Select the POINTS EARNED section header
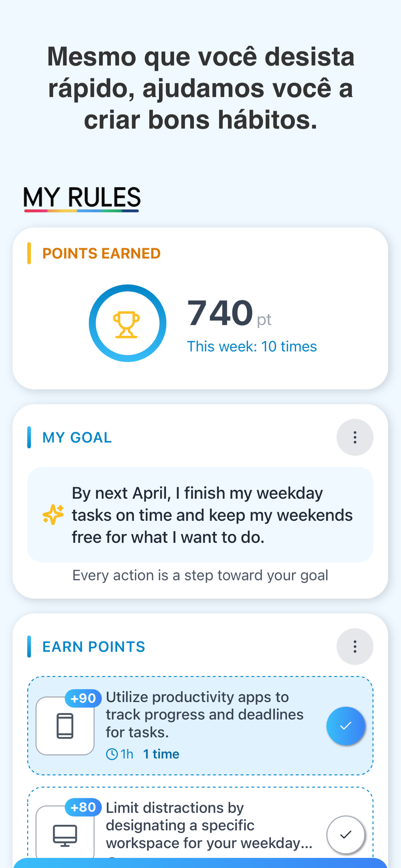 [101, 253]
